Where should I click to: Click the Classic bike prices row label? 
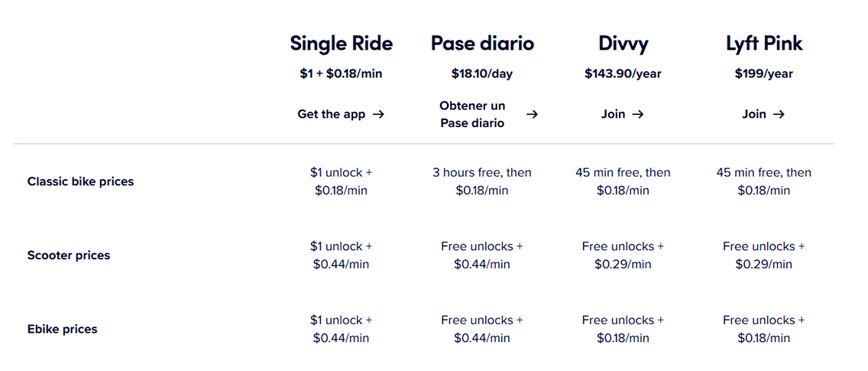pos(80,182)
